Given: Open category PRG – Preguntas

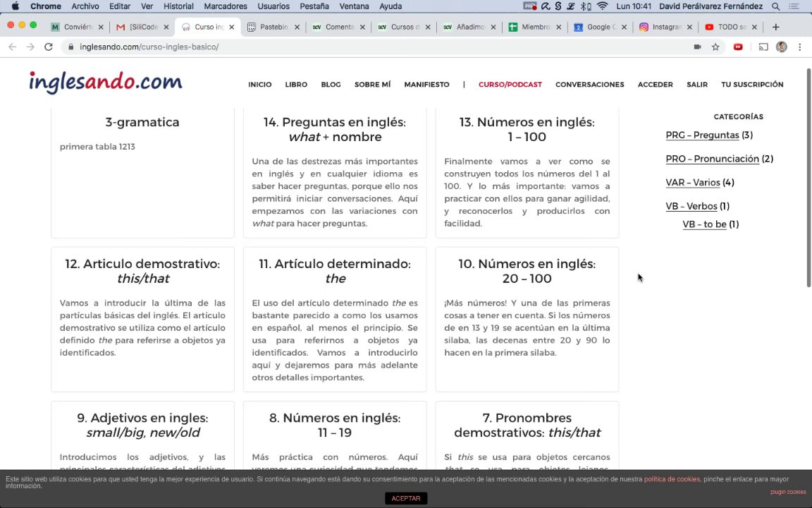Looking at the screenshot, I should [702, 135].
